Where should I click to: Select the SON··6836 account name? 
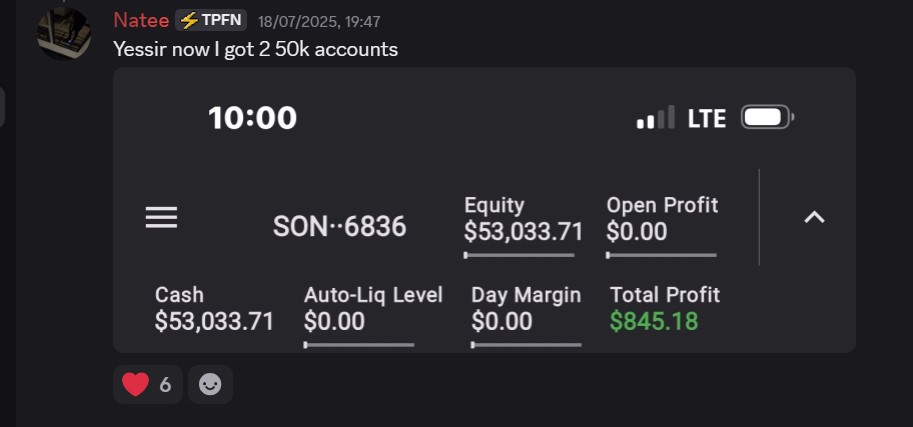pos(340,227)
